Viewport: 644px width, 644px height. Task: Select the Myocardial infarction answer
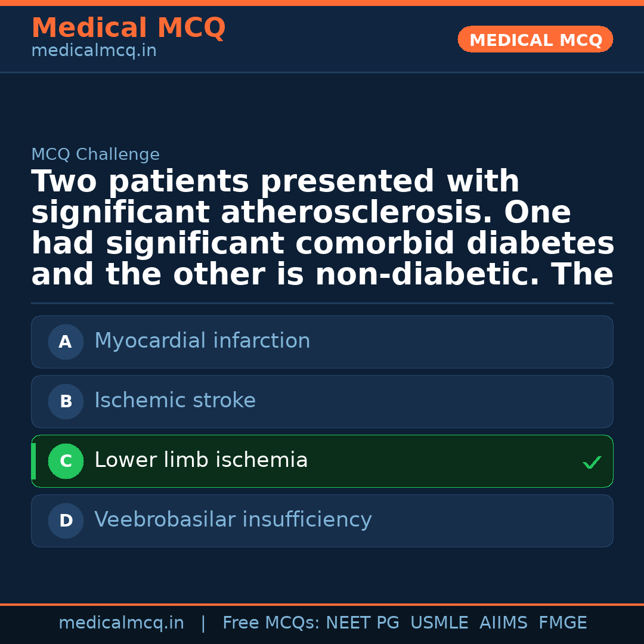coord(202,341)
